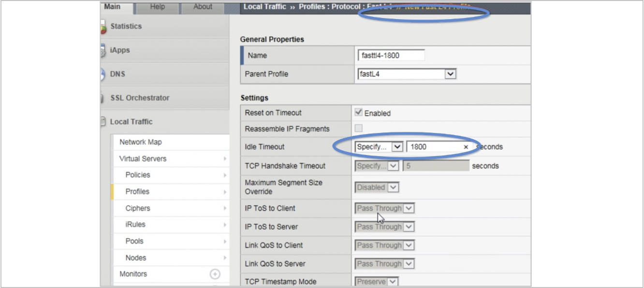Screen dimensions: 644x288
Task: Expand Pools submenu arrow
Action: point(225,241)
